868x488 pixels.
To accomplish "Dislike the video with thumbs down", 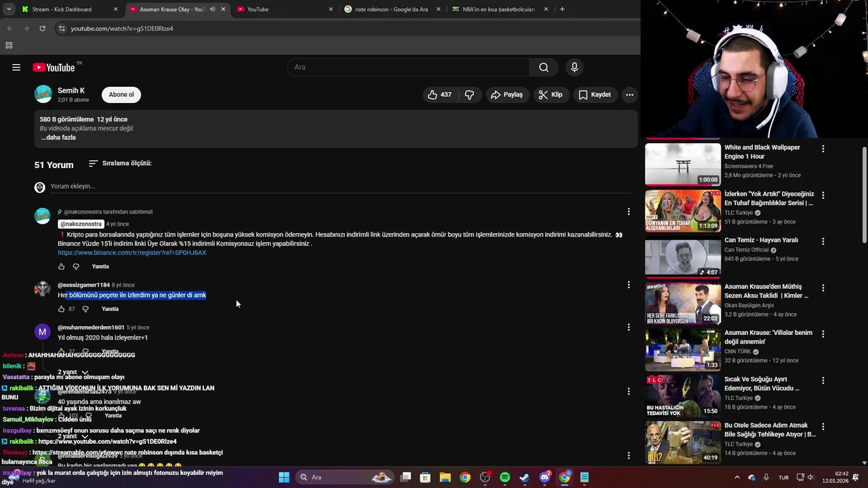I will click(469, 95).
